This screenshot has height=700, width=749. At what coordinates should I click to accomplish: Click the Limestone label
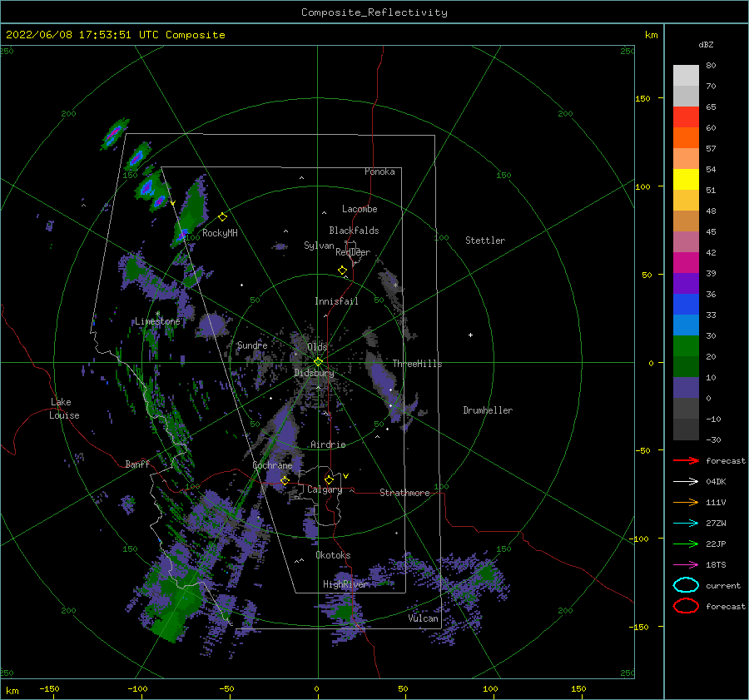[157, 321]
